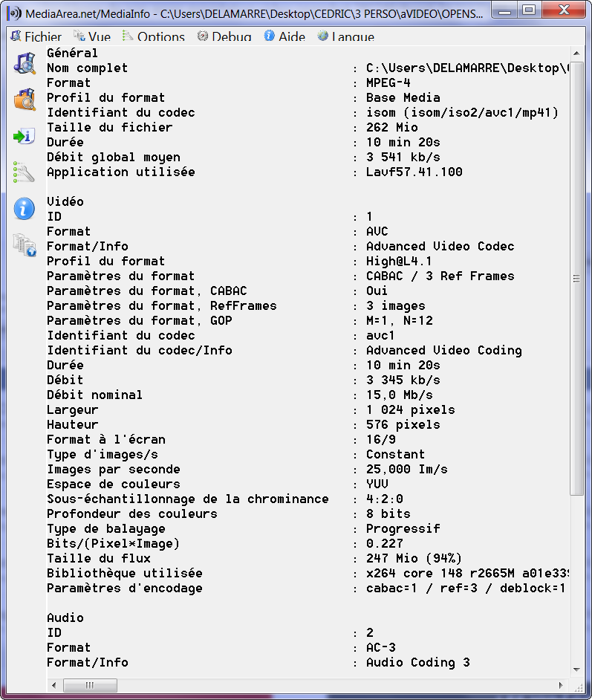Screen dimensions: 592x700
Task: Click the horizontal scrollbar left arrow
Action: (53, 684)
